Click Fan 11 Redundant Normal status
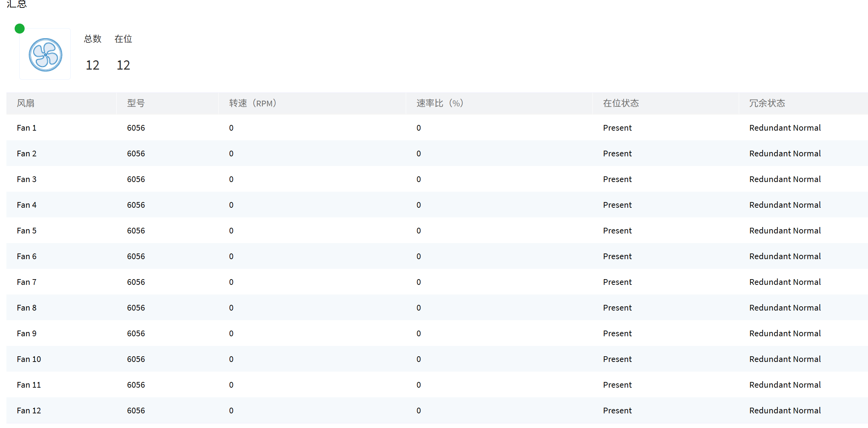 (x=785, y=385)
